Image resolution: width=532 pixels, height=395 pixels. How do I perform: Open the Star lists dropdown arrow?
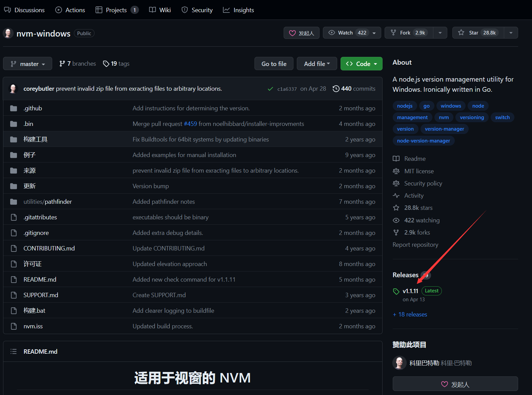tap(511, 33)
